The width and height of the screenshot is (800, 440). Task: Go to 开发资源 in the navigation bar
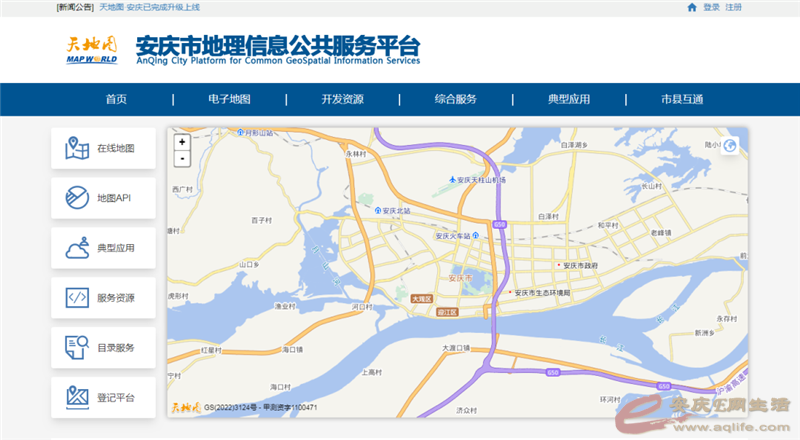click(x=342, y=99)
